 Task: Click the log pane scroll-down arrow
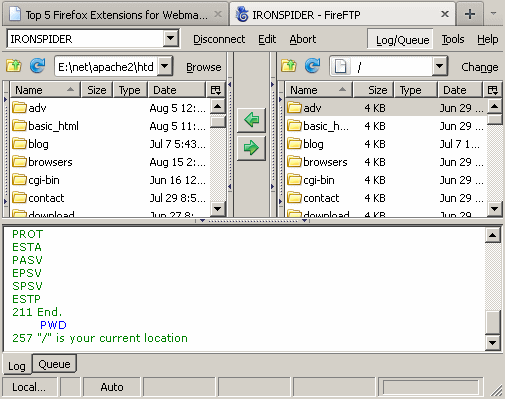493,342
